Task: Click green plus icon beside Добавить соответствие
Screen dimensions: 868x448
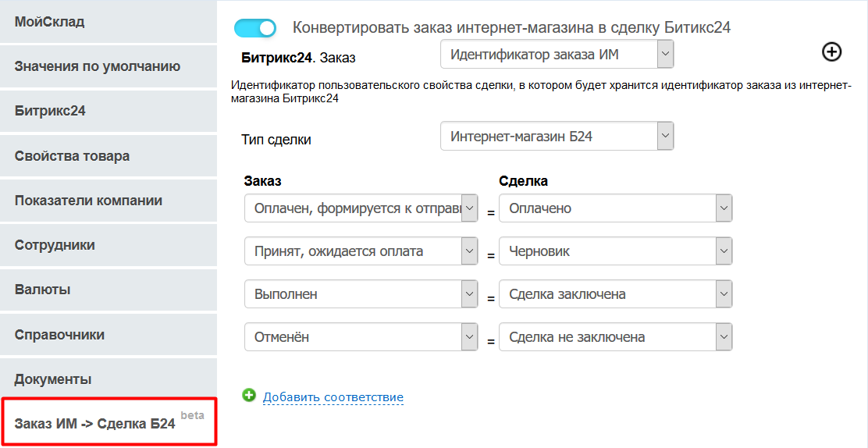Action: pyautogui.click(x=249, y=396)
